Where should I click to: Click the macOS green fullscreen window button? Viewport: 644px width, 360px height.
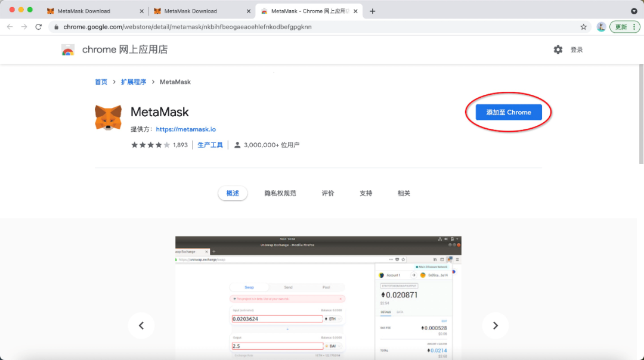pyautogui.click(x=30, y=10)
